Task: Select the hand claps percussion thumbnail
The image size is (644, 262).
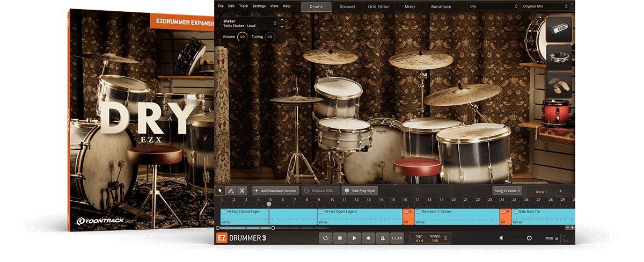Action: (559, 85)
